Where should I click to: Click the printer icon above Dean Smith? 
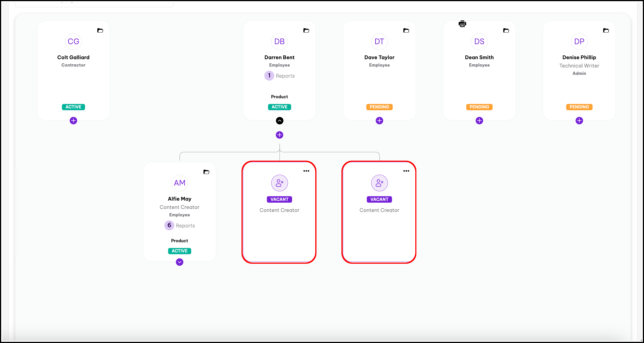tap(462, 24)
